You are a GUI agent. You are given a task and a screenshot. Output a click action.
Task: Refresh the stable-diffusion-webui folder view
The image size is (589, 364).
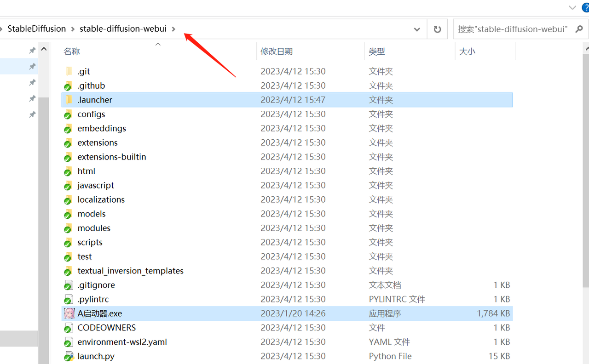pyautogui.click(x=437, y=29)
